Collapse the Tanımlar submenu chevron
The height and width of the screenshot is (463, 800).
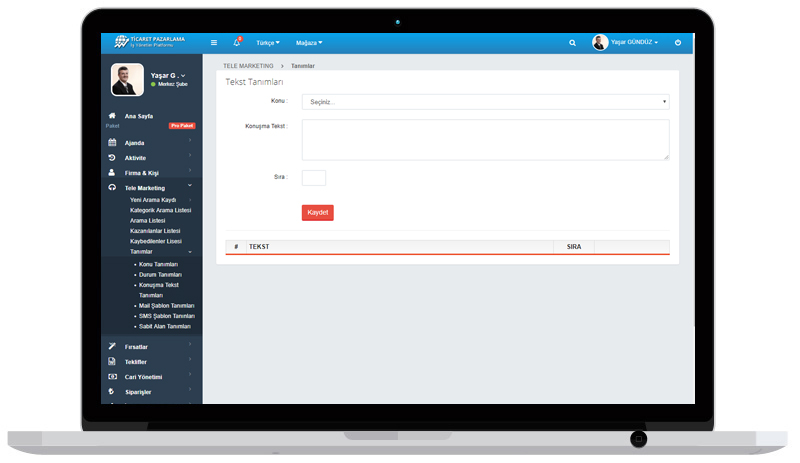(x=190, y=252)
